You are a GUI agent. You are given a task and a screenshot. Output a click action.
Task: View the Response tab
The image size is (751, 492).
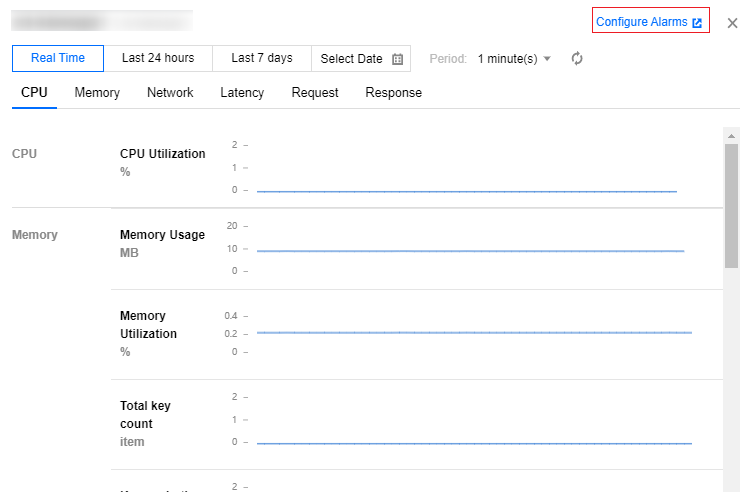pyautogui.click(x=393, y=93)
